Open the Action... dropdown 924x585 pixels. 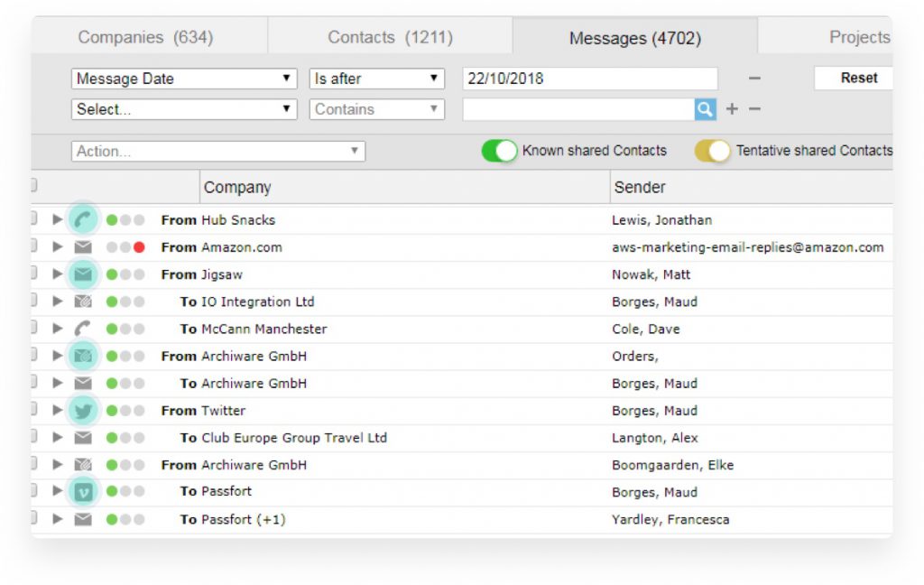(x=218, y=151)
